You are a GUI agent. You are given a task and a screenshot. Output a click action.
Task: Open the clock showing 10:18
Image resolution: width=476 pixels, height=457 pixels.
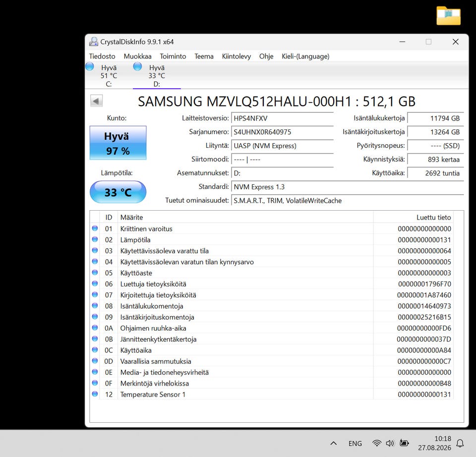tap(434, 443)
